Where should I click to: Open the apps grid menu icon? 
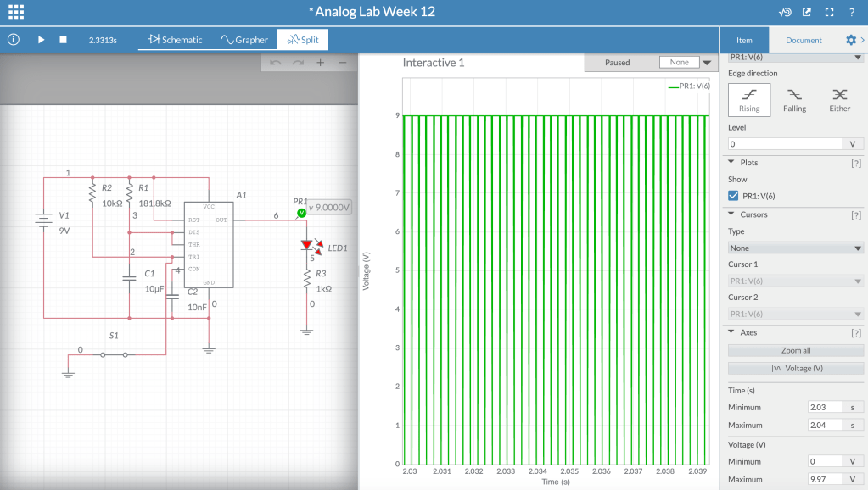pos(16,12)
